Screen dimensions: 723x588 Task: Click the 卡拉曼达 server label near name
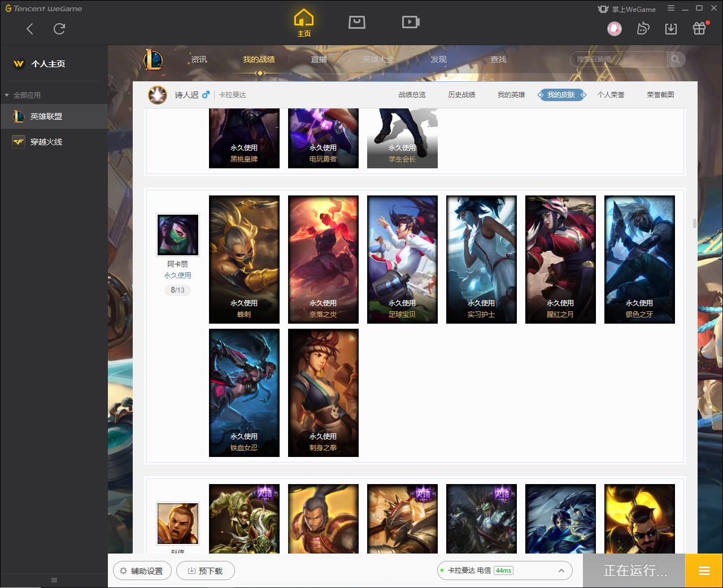coord(233,95)
